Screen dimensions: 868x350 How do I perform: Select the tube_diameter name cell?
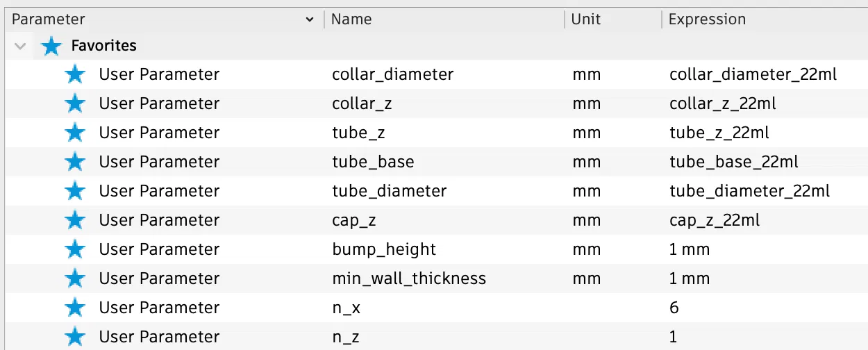click(390, 191)
